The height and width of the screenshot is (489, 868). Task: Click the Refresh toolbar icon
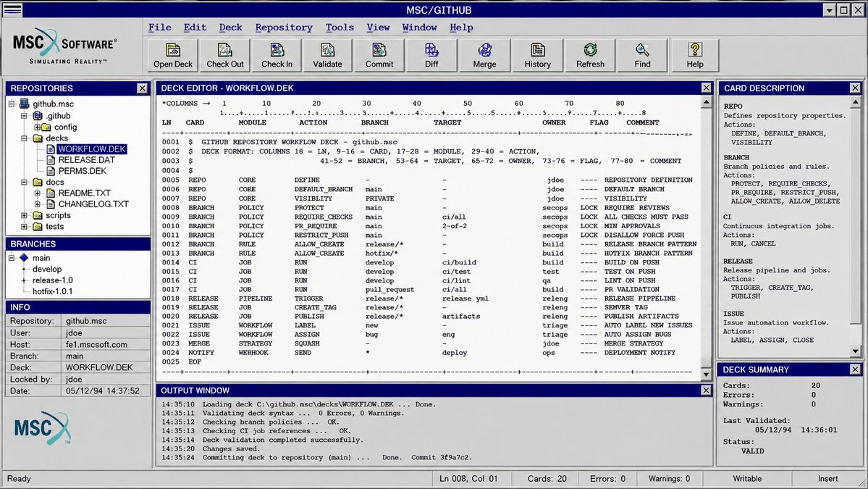point(590,55)
